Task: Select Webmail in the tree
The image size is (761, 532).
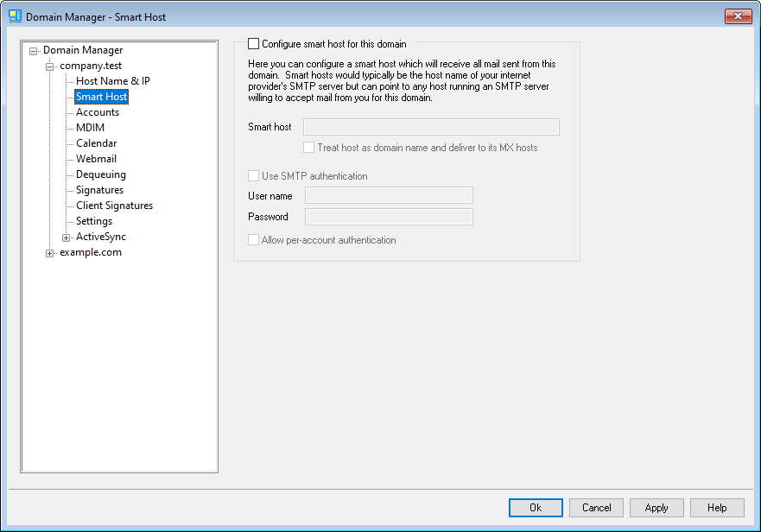Action: pos(96,159)
